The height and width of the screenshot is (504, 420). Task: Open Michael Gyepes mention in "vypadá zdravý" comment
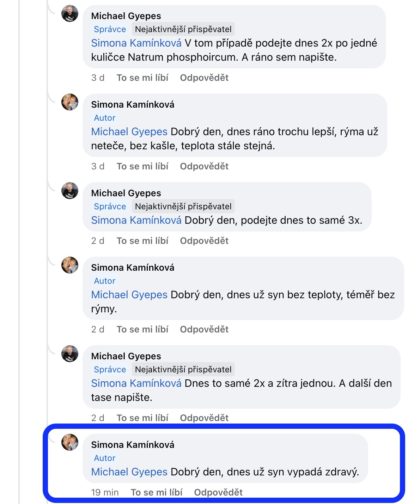click(x=129, y=472)
